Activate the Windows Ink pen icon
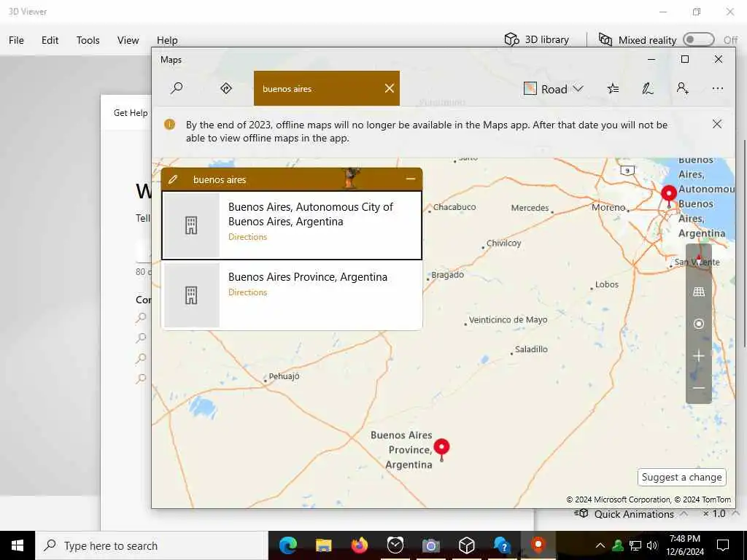Screen dimensions: 747x560 coord(648,88)
